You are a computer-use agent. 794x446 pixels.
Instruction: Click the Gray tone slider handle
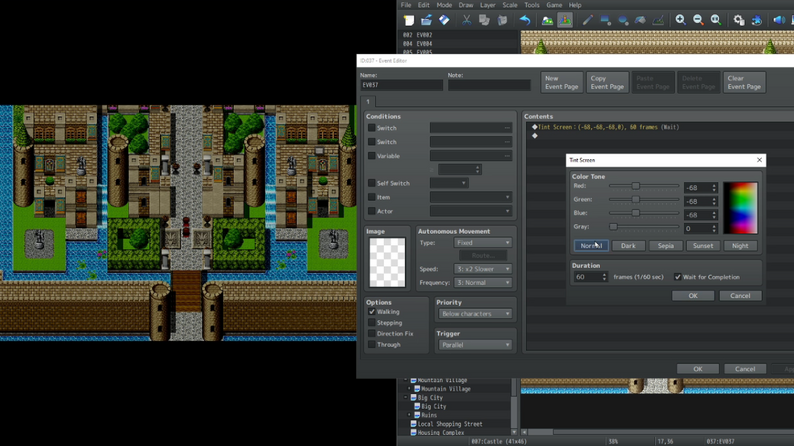click(613, 227)
